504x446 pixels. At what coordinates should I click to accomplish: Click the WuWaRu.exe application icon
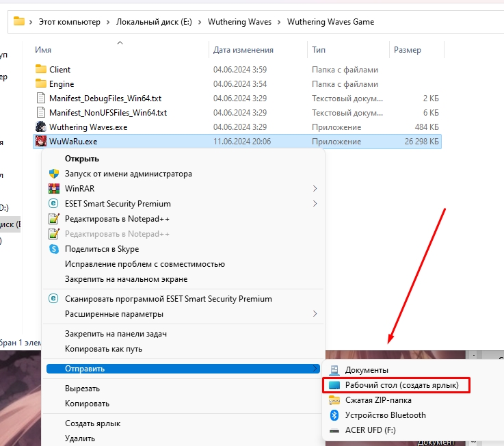41,141
